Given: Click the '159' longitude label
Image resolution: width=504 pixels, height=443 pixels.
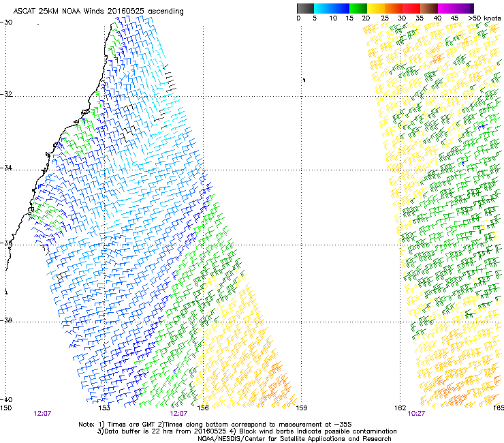Looking at the screenshot, I should (x=301, y=408).
